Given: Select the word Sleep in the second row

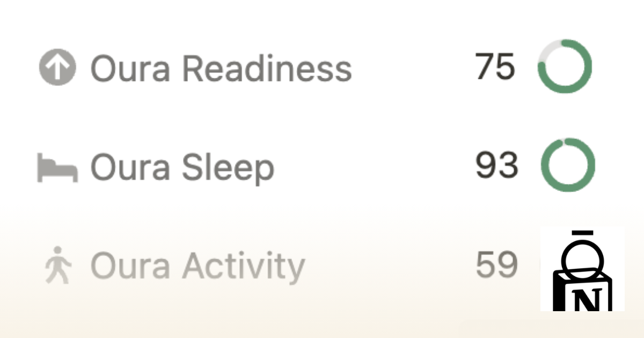Looking at the screenshot, I should pos(228,168).
